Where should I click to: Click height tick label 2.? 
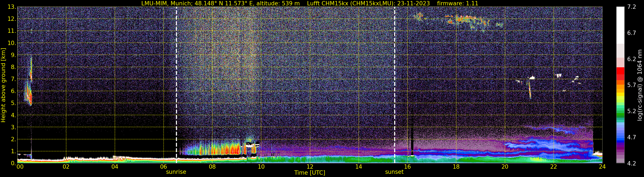pos(13,139)
